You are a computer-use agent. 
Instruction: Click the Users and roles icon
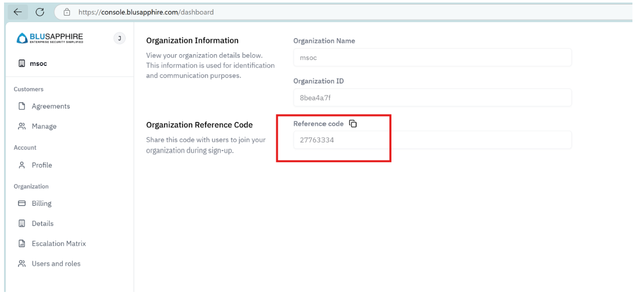[x=22, y=264]
